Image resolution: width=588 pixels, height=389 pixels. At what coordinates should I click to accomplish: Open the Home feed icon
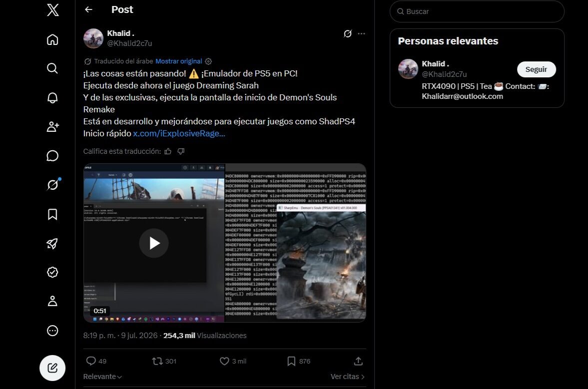pyautogui.click(x=52, y=39)
